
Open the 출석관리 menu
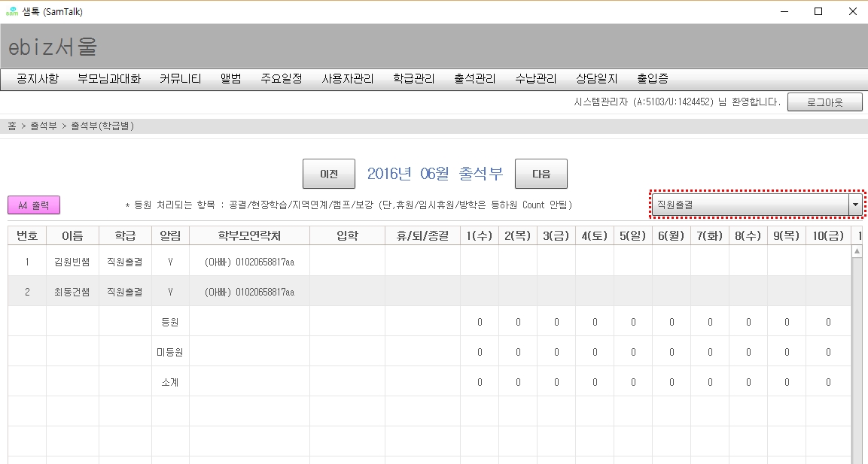pyautogui.click(x=475, y=78)
